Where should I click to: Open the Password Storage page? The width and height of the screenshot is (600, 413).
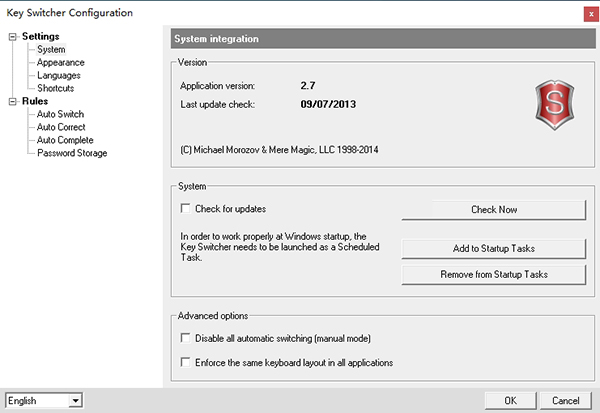pos(72,153)
